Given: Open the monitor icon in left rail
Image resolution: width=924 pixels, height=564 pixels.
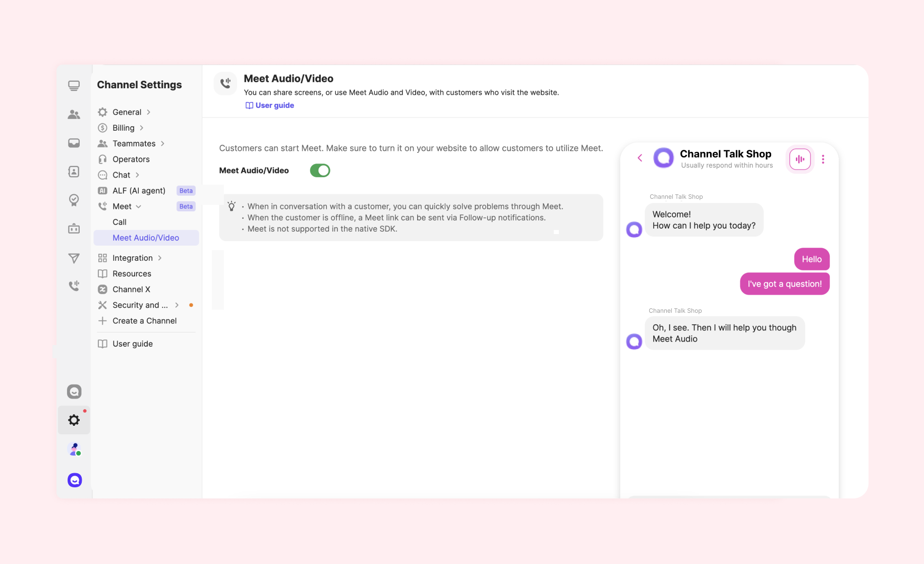Looking at the screenshot, I should 74,86.
